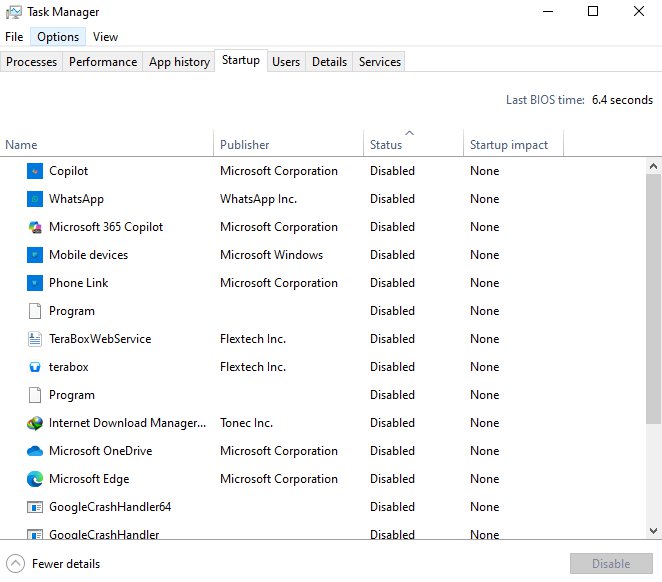Switch to the Performance tab
662x582 pixels.
tap(103, 62)
